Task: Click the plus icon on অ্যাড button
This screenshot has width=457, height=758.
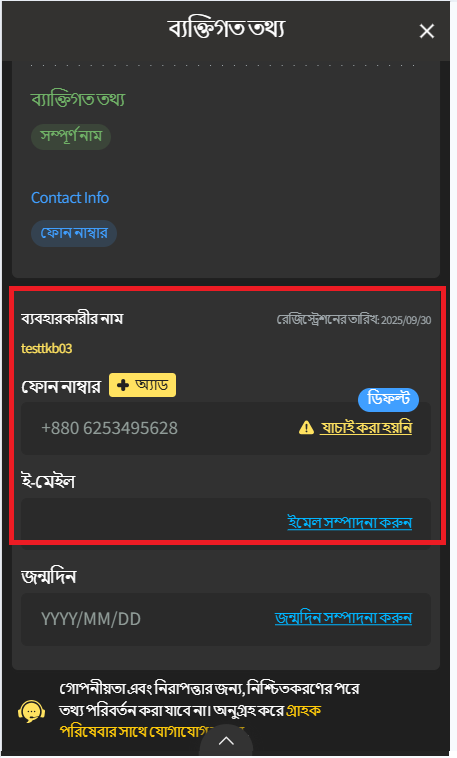Action: [x=123, y=385]
